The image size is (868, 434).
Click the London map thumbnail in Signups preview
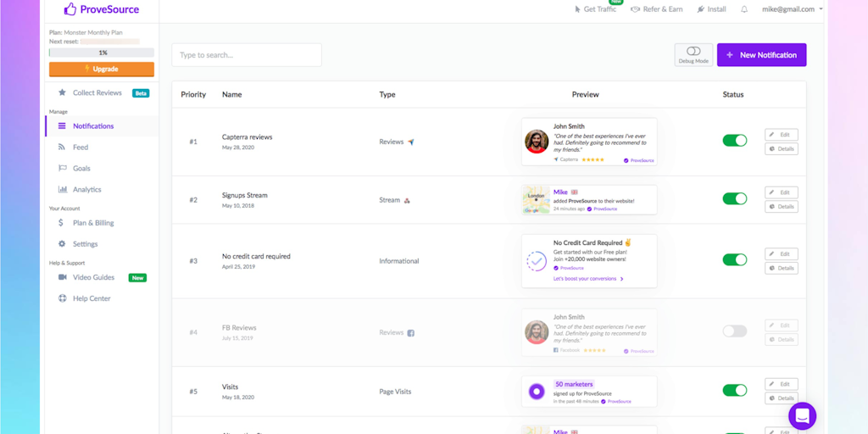point(537,200)
